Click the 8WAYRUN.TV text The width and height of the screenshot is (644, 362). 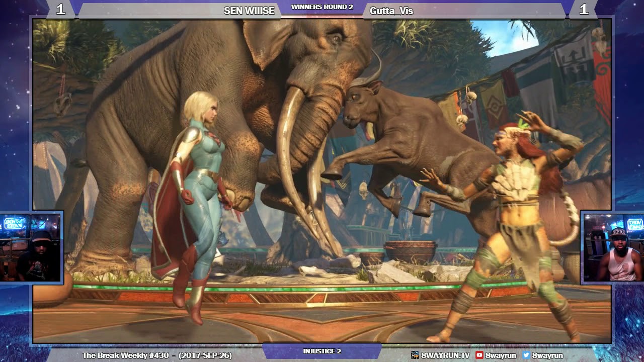pyautogui.click(x=445, y=355)
